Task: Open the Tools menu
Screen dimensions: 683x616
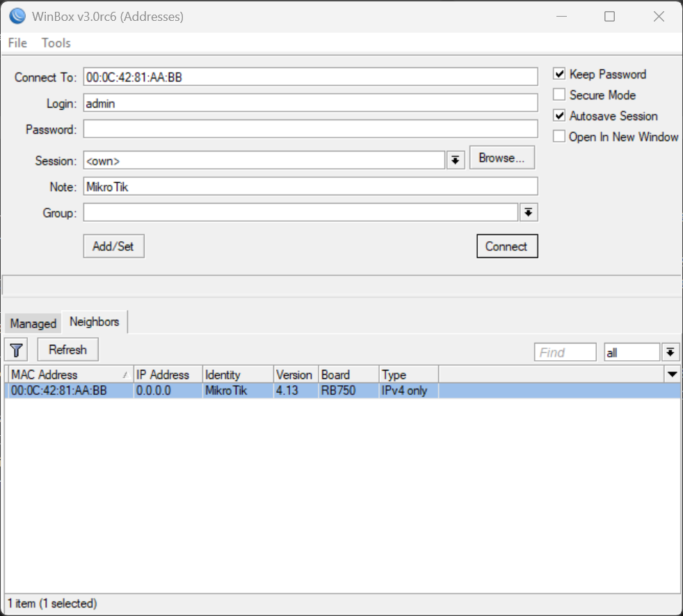Action: 56,43
